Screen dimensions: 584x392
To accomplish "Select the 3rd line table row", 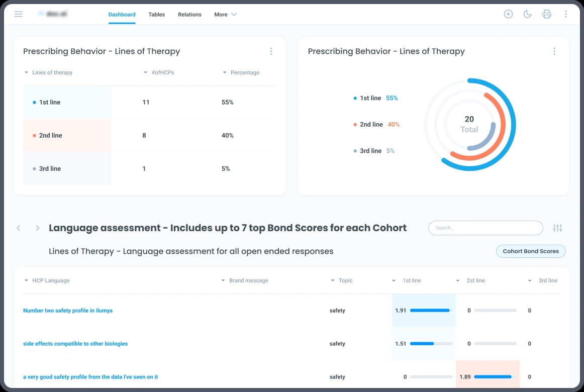I will (x=149, y=169).
